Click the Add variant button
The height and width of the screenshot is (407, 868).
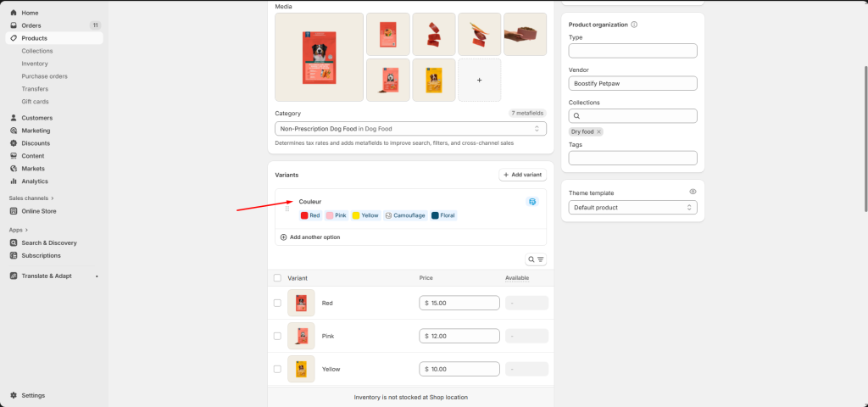(522, 175)
